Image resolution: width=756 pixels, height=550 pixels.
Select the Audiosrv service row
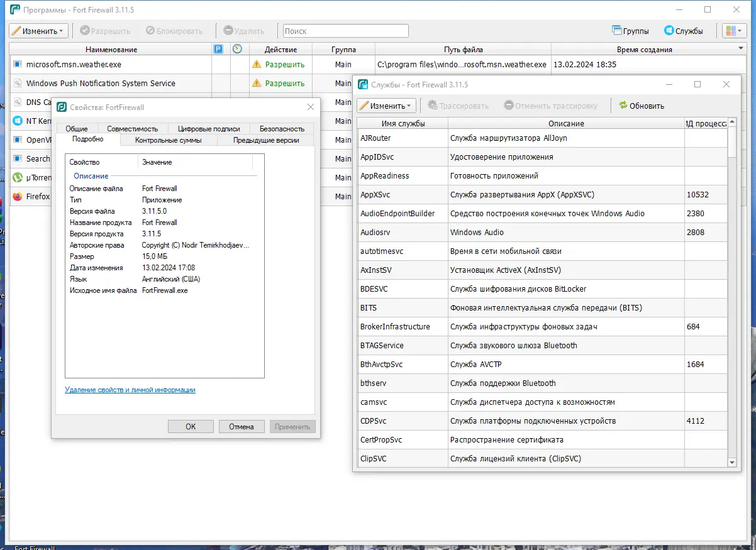[542, 233]
